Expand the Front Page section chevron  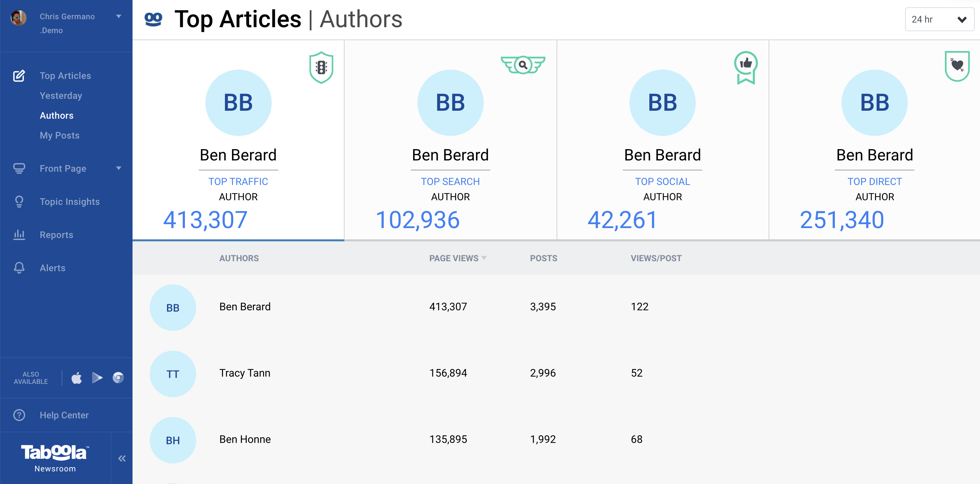(x=119, y=168)
